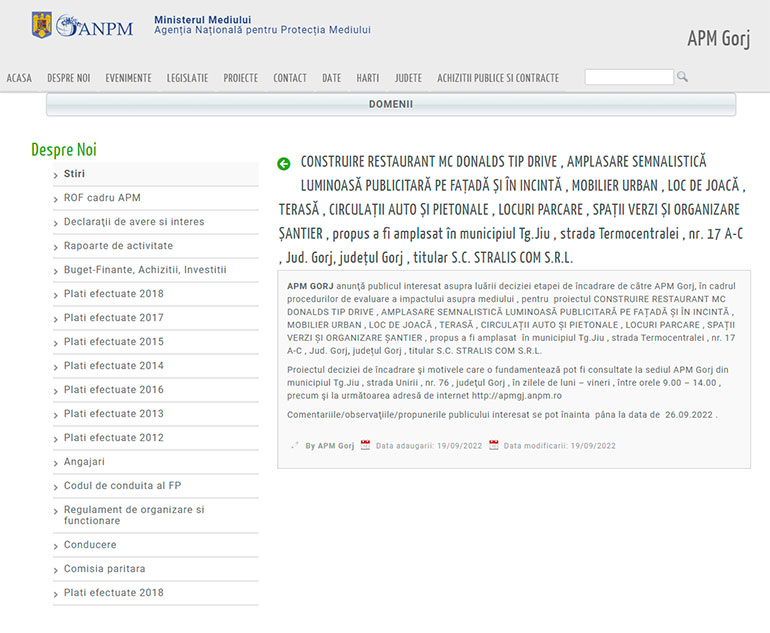Open the DATE menu item
Image resolution: width=770 pixels, height=633 pixels.
tap(331, 78)
